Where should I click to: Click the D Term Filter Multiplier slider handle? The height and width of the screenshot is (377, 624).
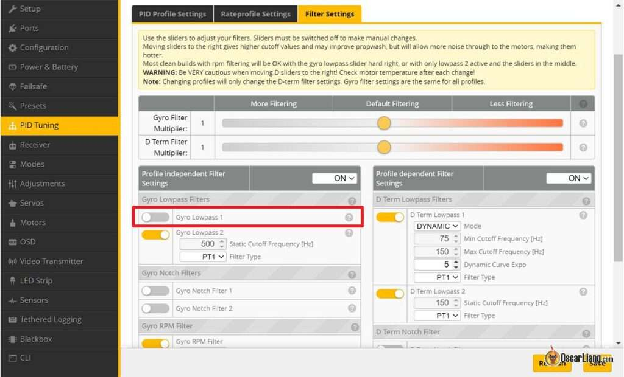click(384, 148)
